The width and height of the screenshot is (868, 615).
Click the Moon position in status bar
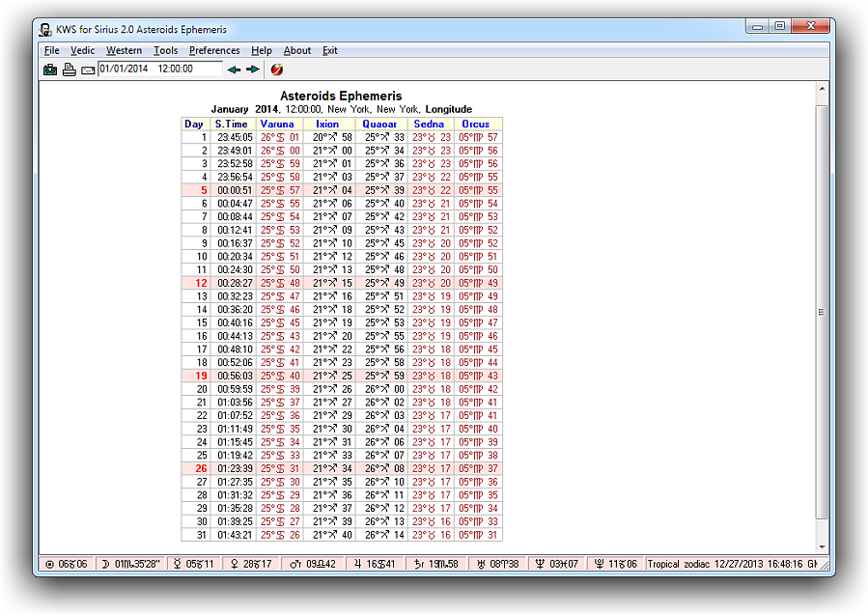click(x=130, y=564)
